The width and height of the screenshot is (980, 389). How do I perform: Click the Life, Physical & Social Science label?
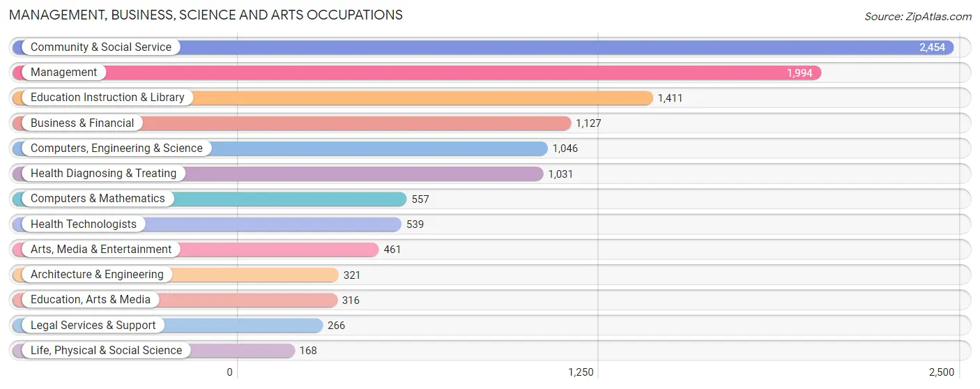pyautogui.click(x=106, y=351)
